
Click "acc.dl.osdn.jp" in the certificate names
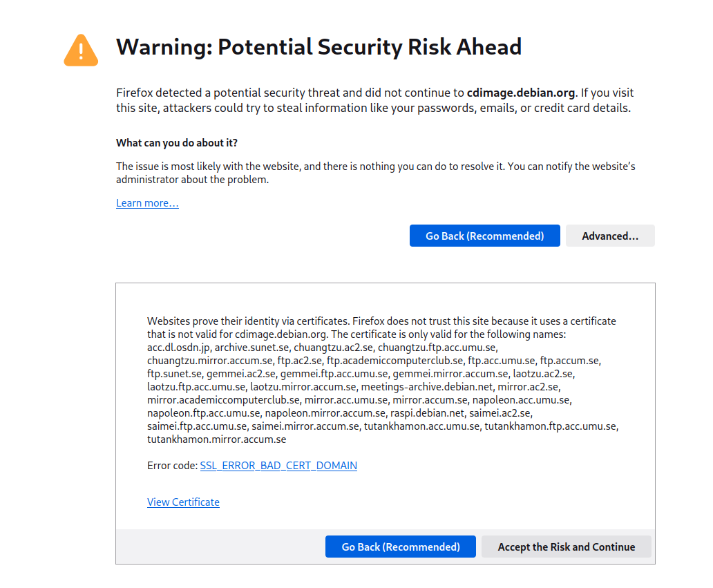[x=178, y=348]
